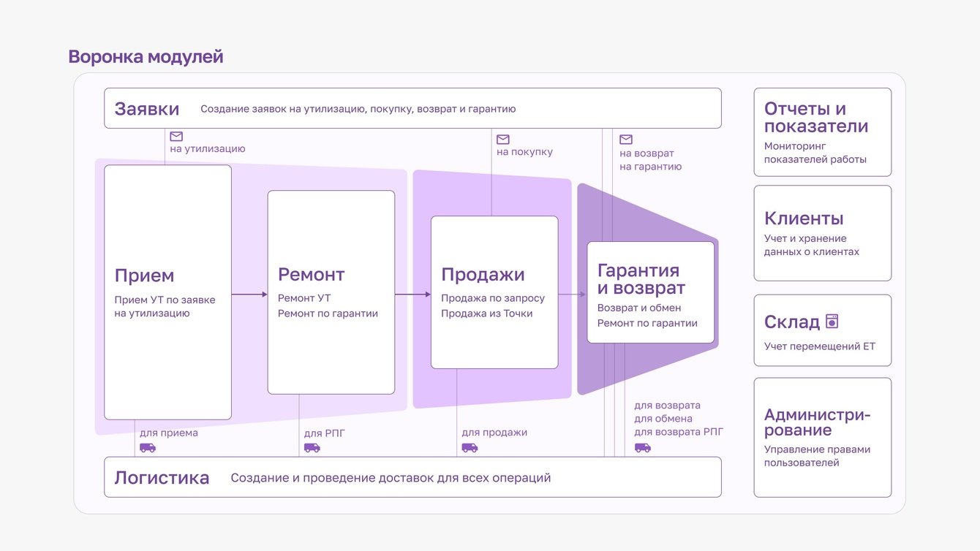Click the truck icon under 'для возврата РПГ'

(642, 448)
